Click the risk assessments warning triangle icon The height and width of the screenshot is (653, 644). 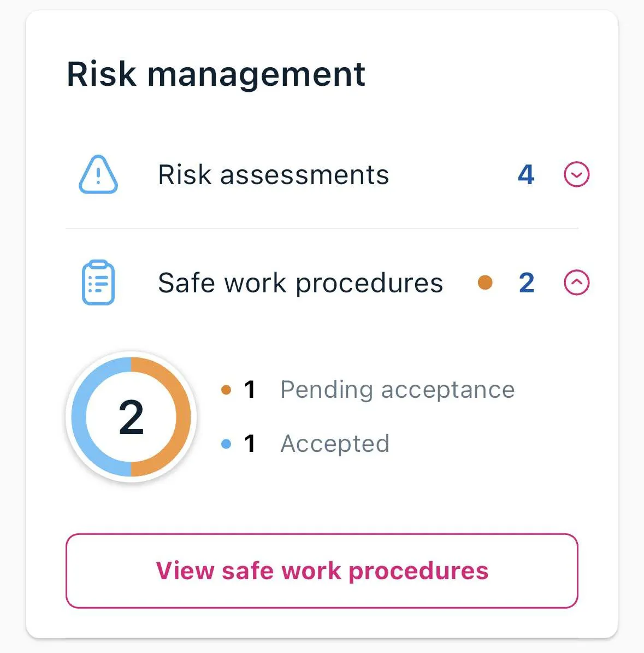(x=98, y=175)
